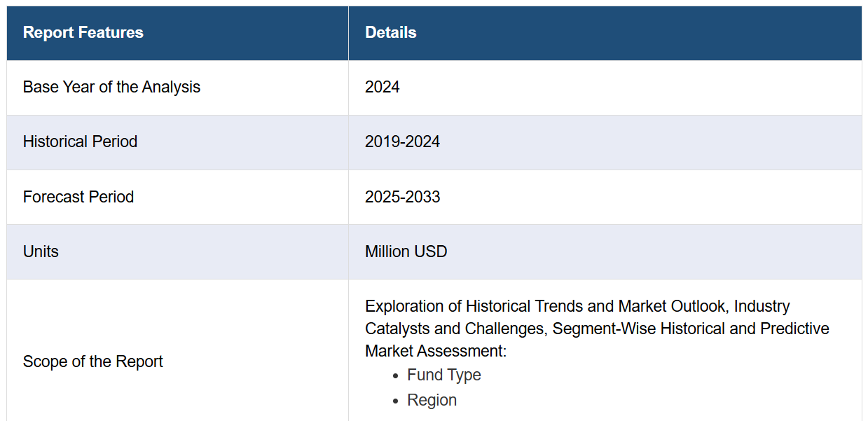
Task: Click the 2025-2033 forecast period value
Action: [402, 197]
